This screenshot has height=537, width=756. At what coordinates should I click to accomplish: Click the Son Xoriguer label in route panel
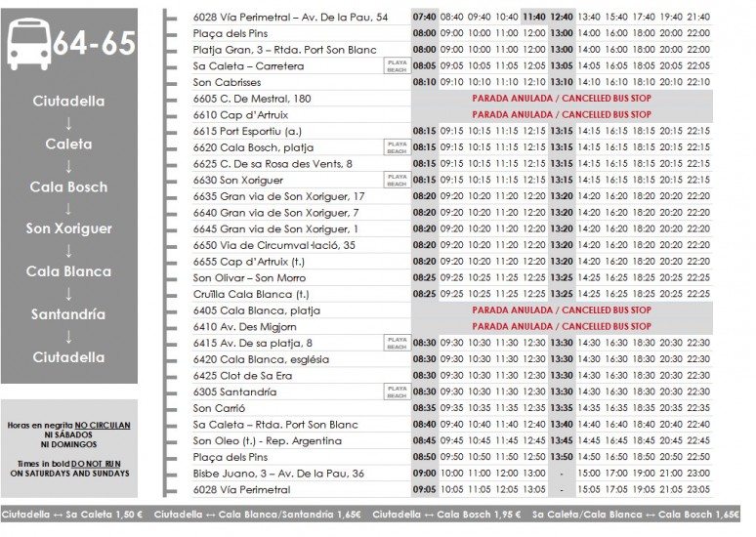click(68, 229)
